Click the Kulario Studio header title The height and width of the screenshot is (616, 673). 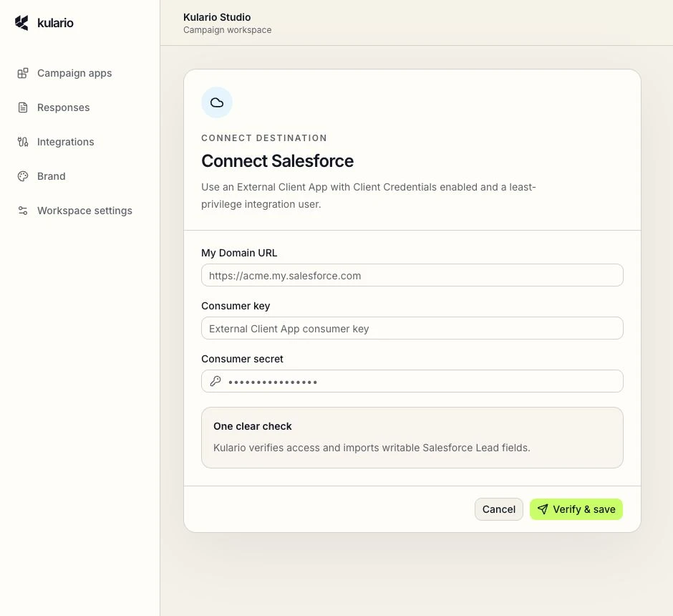coord(217,17)
